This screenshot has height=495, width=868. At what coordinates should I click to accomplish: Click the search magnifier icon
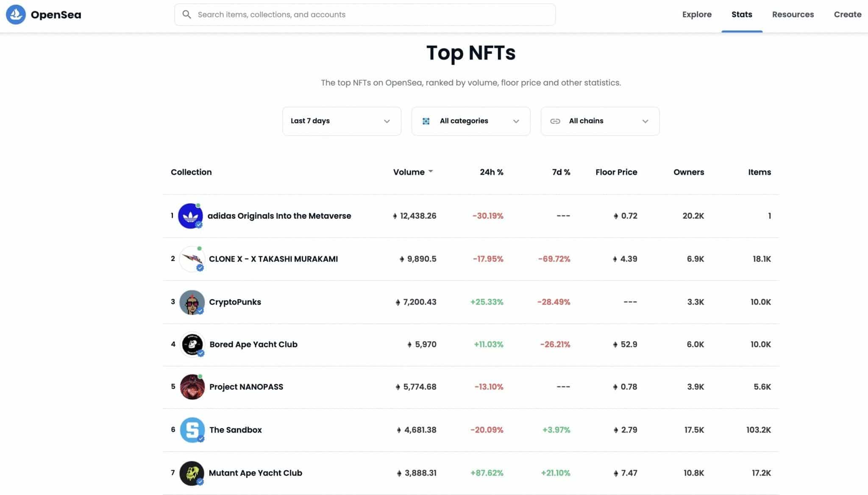186,14
